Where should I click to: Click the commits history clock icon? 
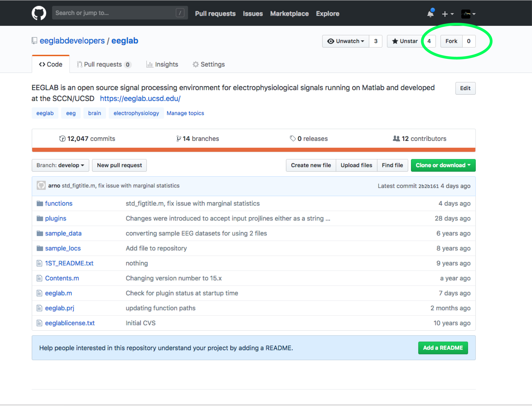(62, 139)
